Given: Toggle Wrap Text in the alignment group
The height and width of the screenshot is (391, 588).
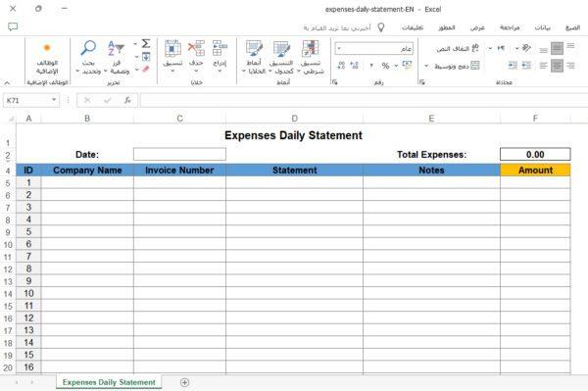Looking at the screenshot, I should coord(458,48).
